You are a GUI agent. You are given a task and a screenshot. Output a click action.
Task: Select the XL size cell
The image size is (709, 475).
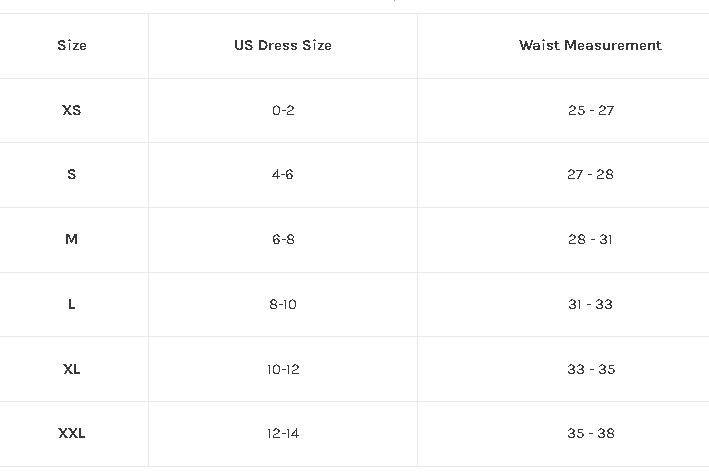pos(72,369)
